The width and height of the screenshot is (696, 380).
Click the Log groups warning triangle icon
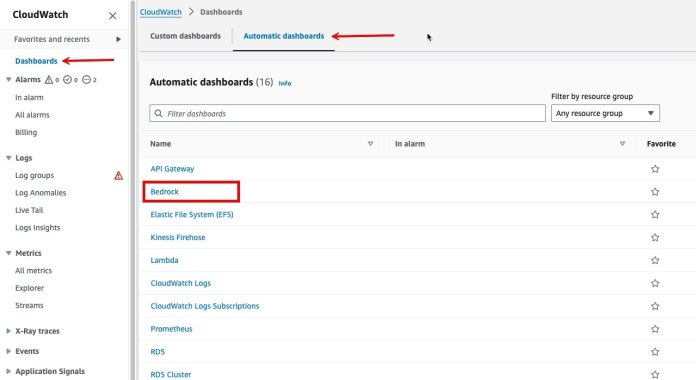119,175
